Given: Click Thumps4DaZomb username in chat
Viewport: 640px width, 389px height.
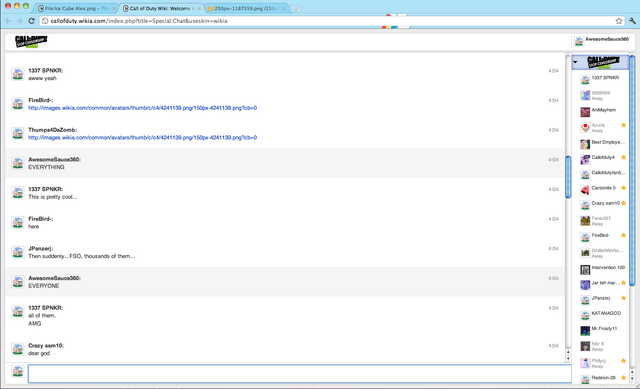Looking at the screenshot, I should [x=52, y=130].
